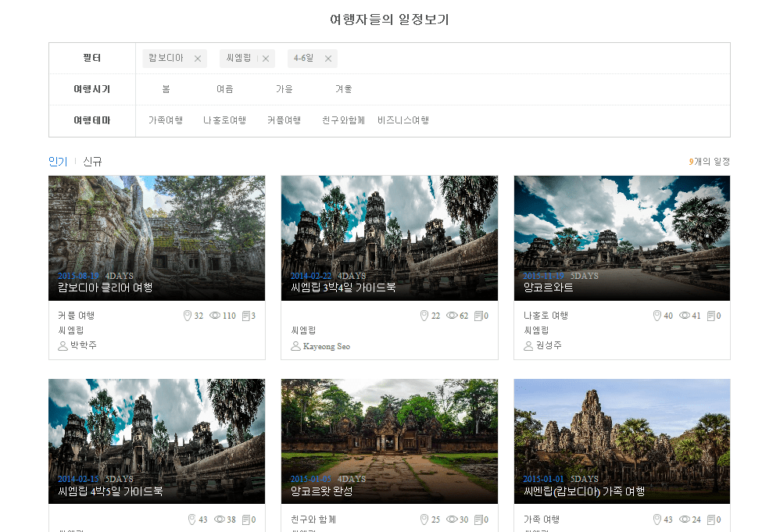Switch to the 인기 sort tab
The height and width of the screenshot is (532, 780).
click(x=58, y=162)
